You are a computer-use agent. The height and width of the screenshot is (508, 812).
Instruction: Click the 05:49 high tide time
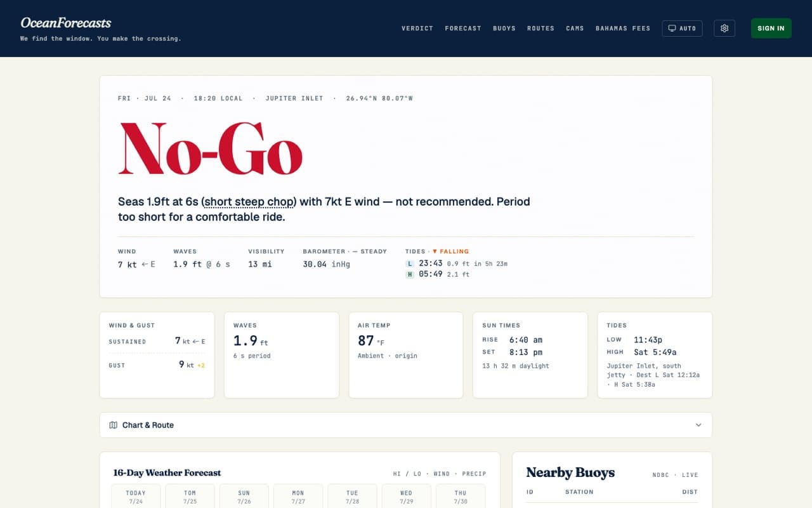(x=431, y=274)
